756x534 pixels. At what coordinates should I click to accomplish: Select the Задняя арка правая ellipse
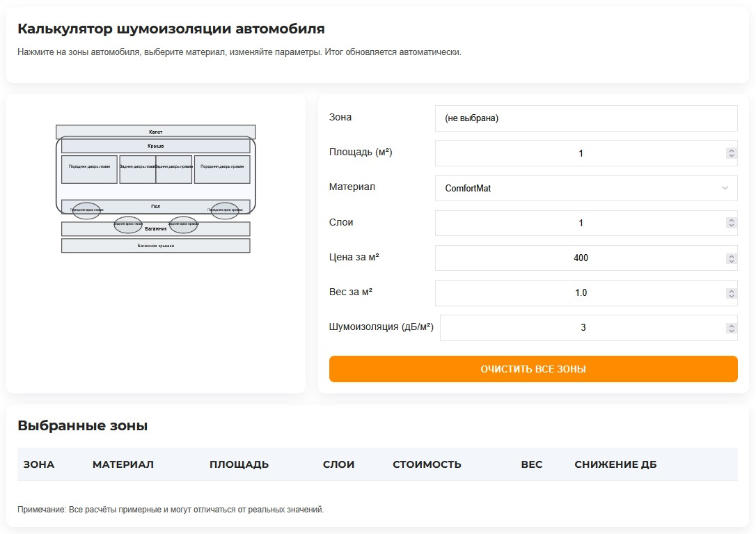click(x=184, y=225)
